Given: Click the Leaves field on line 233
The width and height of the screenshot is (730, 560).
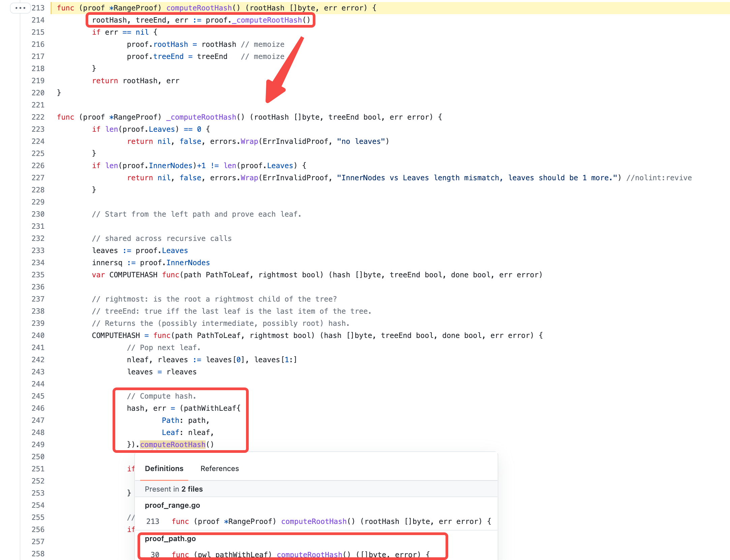Looking at the screenshot, I should point(175,250).
